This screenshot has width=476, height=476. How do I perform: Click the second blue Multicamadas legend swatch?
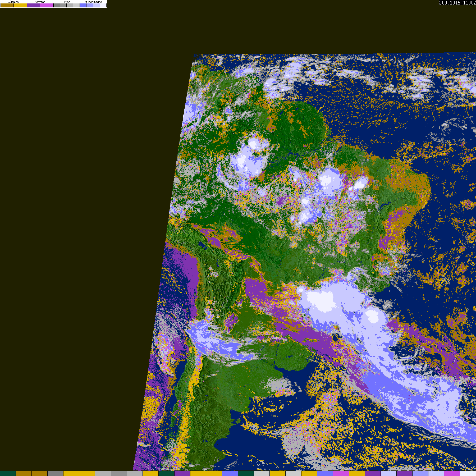(x=90, y=5)
